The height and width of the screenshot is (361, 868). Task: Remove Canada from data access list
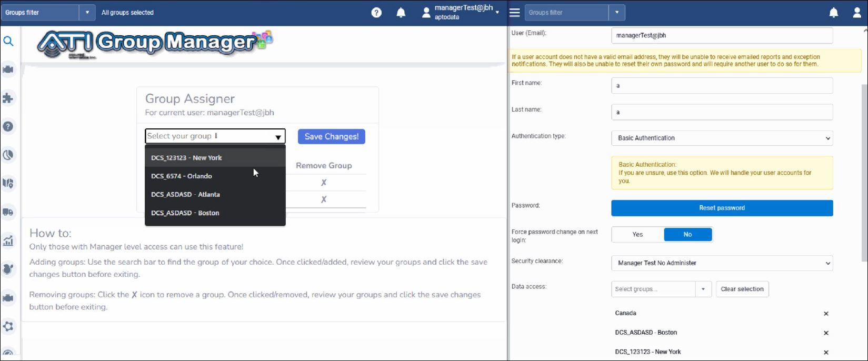[x=826, y=314]
